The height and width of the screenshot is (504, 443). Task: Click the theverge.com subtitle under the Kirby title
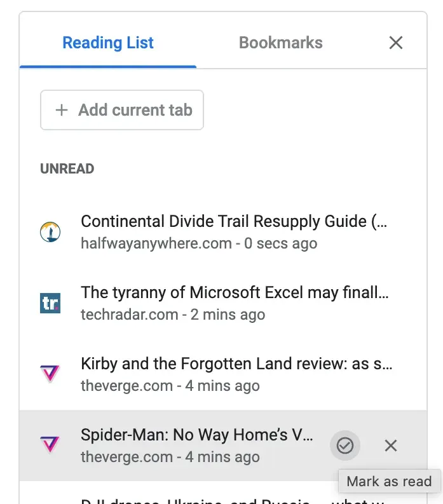(170, 386)
